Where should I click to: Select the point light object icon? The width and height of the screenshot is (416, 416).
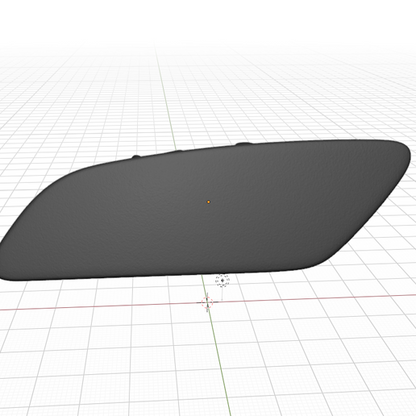(x=222, y=280)
